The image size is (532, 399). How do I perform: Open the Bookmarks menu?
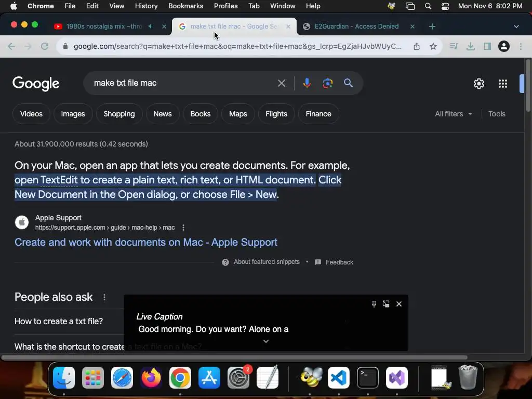(x=185, y=6)
